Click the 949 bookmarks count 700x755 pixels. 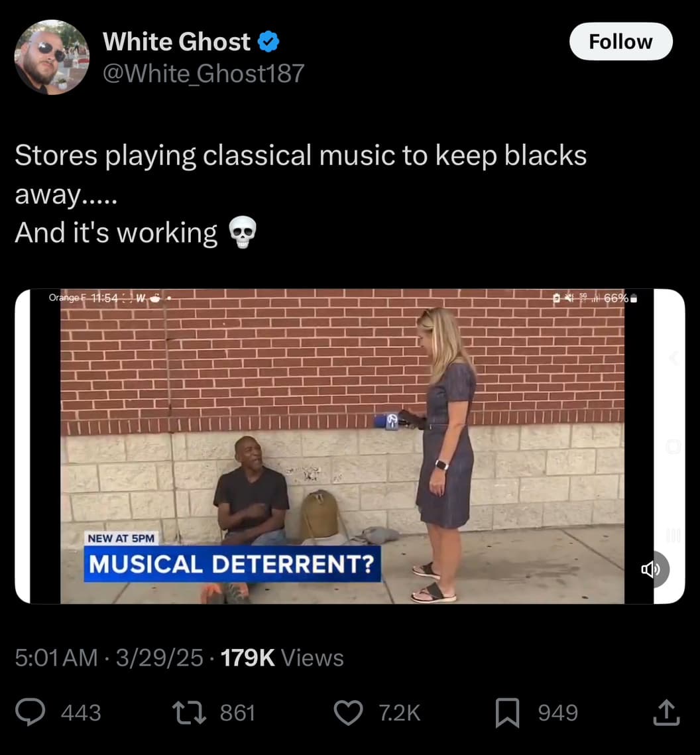tap(558, 713)
